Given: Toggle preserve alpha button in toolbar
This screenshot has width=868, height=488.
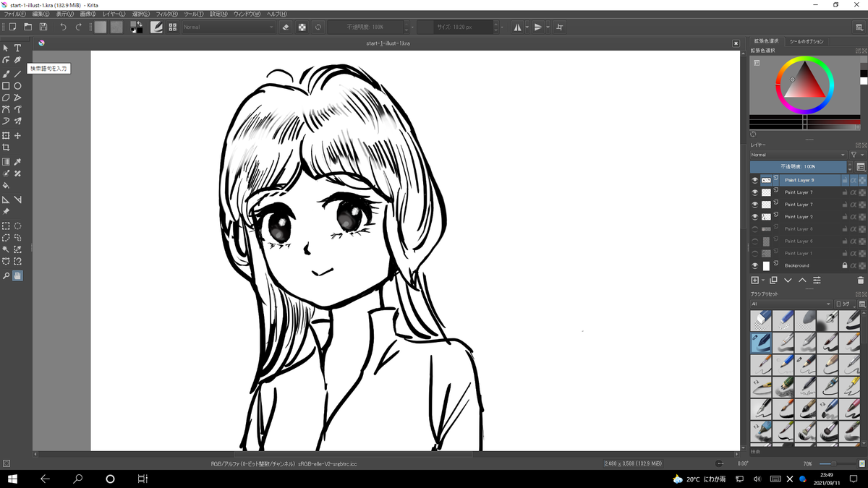Looking at the screenshot, I should tap(302, 27).
